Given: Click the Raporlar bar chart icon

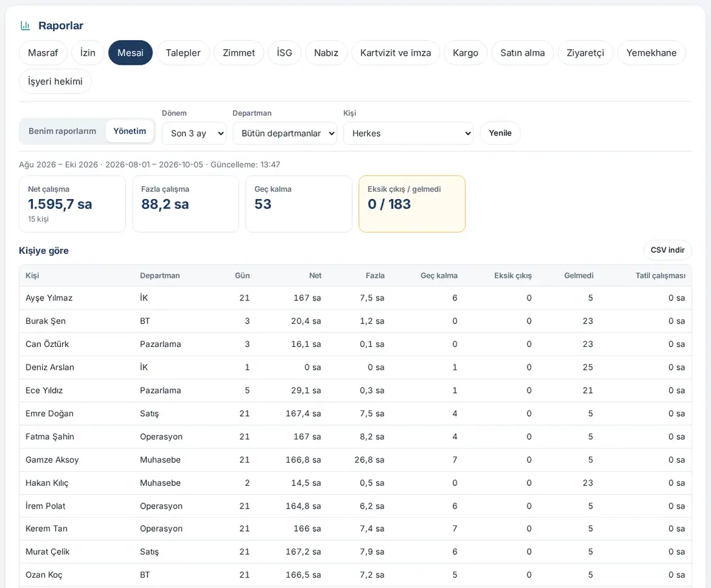Looking at the screenshot, I should pyautogui.click(x=25, y=26).
